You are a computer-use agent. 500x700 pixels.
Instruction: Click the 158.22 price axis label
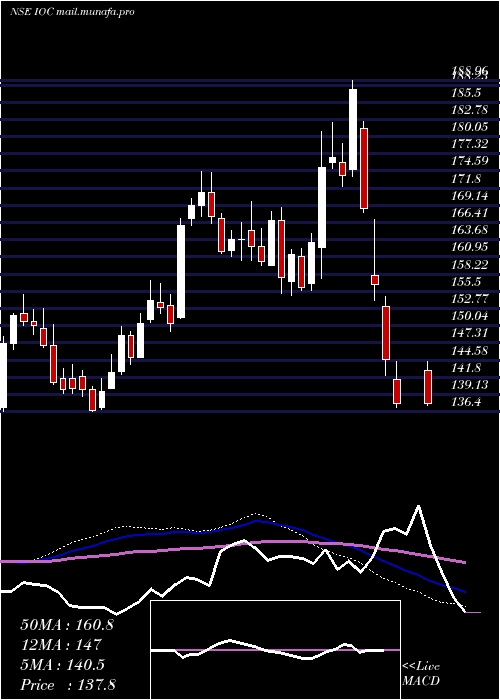[x=469, y=265]
